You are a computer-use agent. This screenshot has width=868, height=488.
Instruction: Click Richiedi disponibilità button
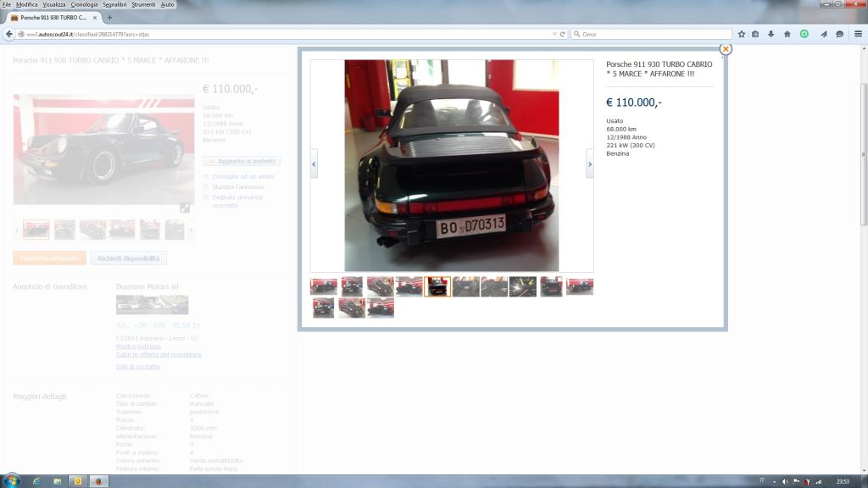(x=129, y=258)
